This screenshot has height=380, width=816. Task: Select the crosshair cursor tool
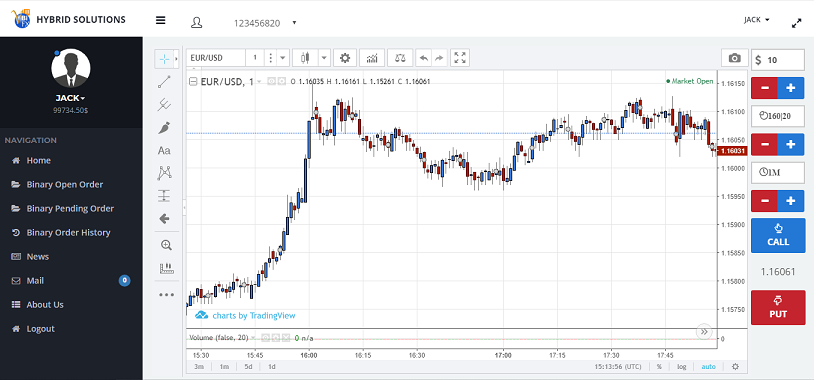click(x=164, y=59)
